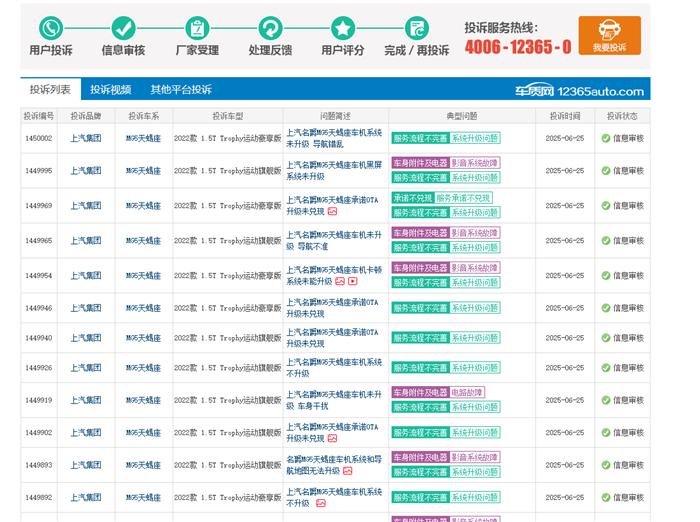Click the orange 我要投诉 button
The width and height of the screenshot is (700, 522).
click(x=609, y=35)
